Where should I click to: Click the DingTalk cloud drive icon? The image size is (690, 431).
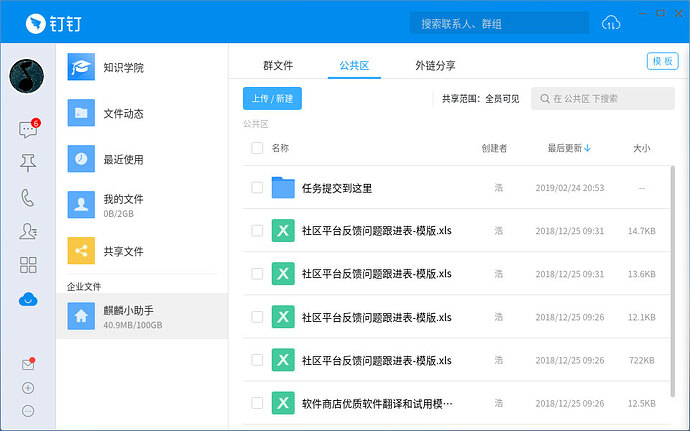coord(28,299)
